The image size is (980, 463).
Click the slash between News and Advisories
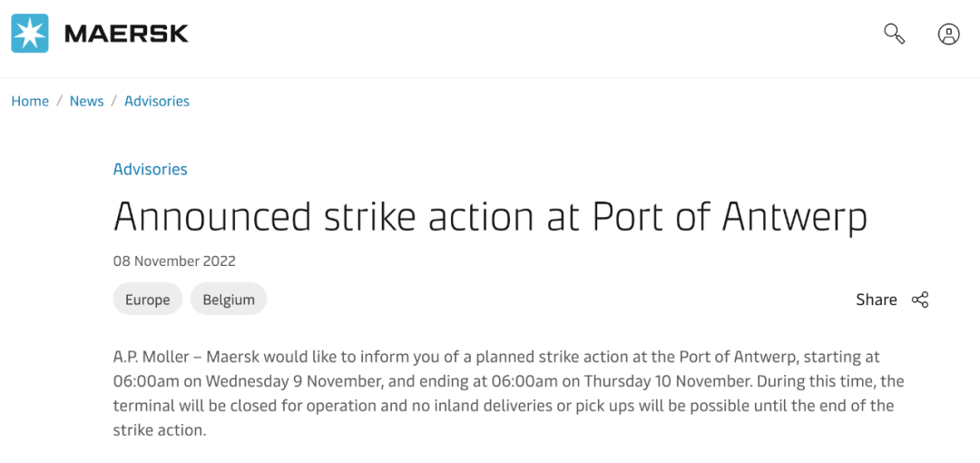coord(114,101)
